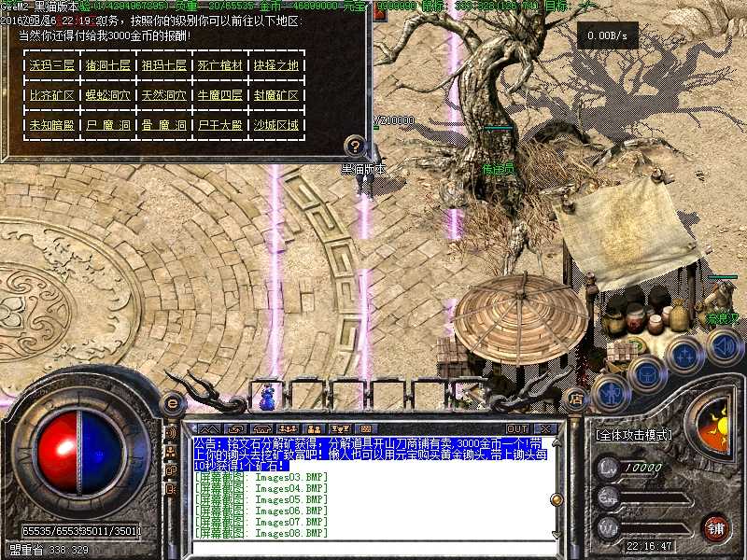747x560 pixels.
Task: Click the Images04.BMP chat line
Action: tap(261, 488)
